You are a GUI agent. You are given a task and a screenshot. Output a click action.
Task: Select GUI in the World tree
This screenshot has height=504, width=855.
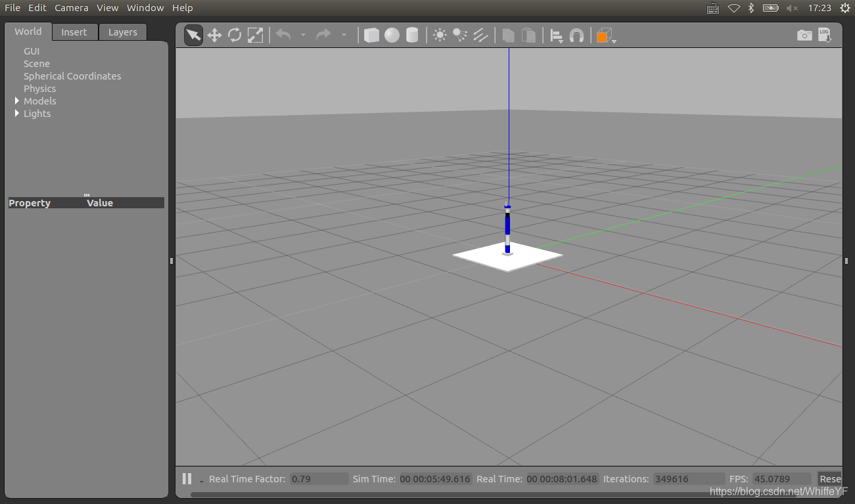[x=32, y=51]
